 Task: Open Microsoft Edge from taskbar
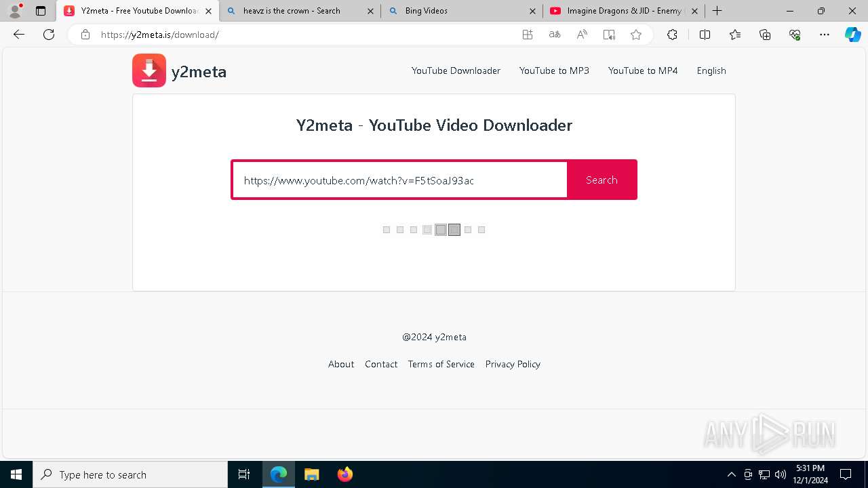tap(279, 474)
